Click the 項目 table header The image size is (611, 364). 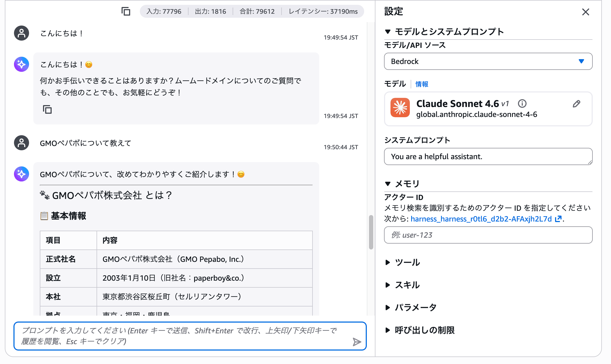pos(68,240)
